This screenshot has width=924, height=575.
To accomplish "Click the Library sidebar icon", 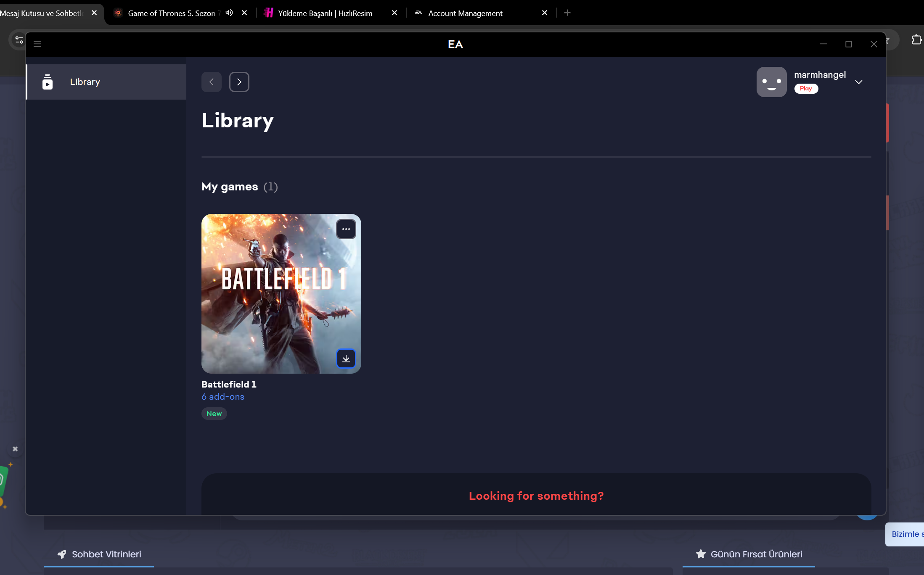I will click(x=48, y=82).
